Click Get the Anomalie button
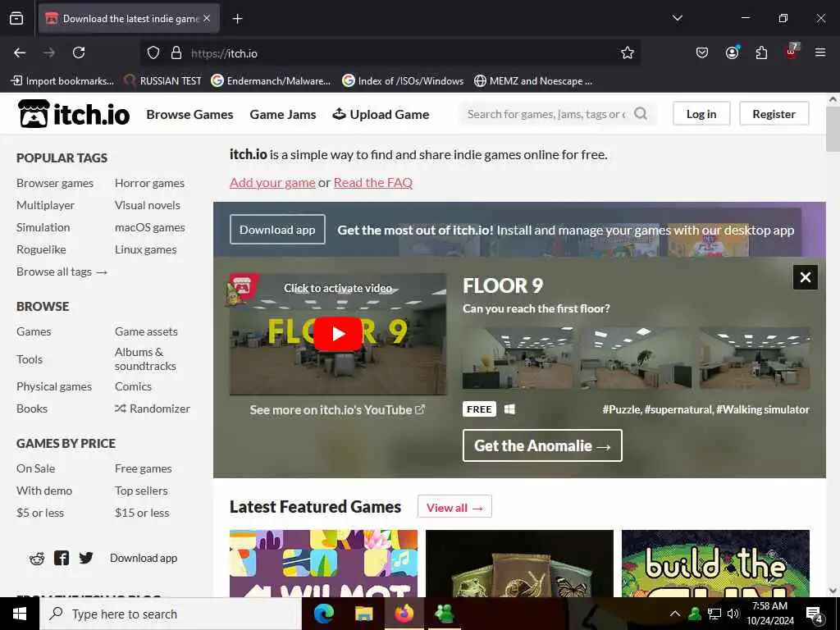 pyautogui.click(x=542, y=445)
